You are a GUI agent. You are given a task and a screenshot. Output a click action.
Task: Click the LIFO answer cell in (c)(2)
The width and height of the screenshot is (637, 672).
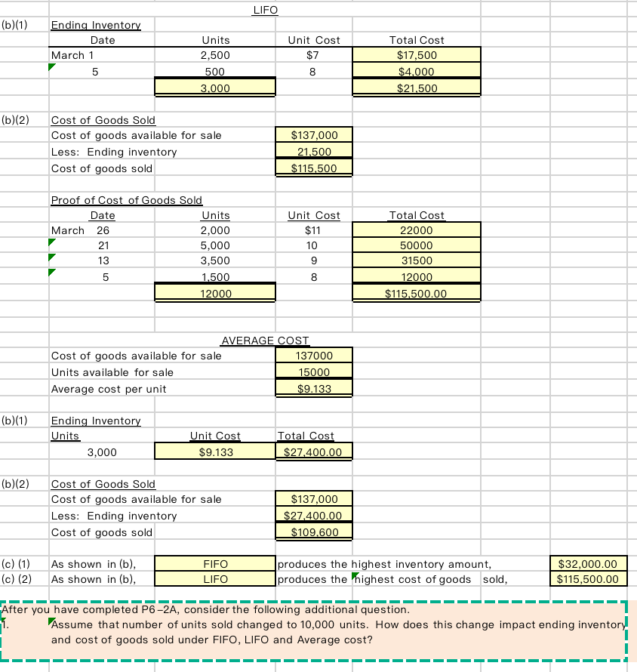coord(215,579)
